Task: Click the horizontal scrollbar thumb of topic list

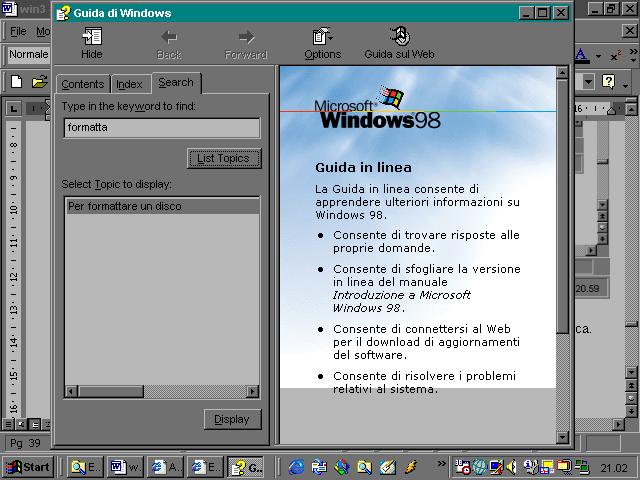Action: [111, 391]
